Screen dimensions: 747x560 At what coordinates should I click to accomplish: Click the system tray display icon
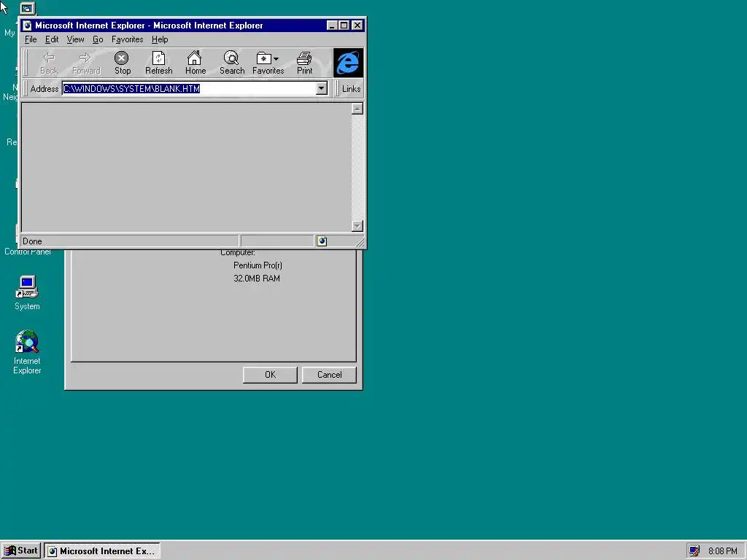click(x=694, y=551)
